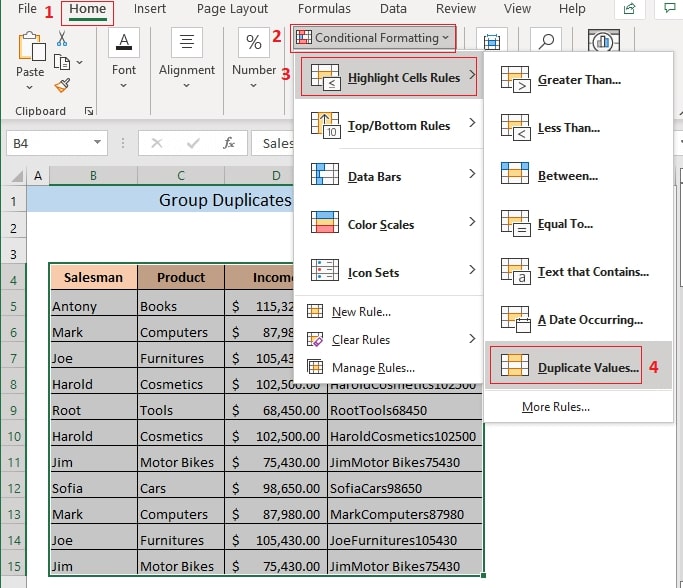Open the File menu
This screenshot has height=588, width=683.
tap(27, 9)
